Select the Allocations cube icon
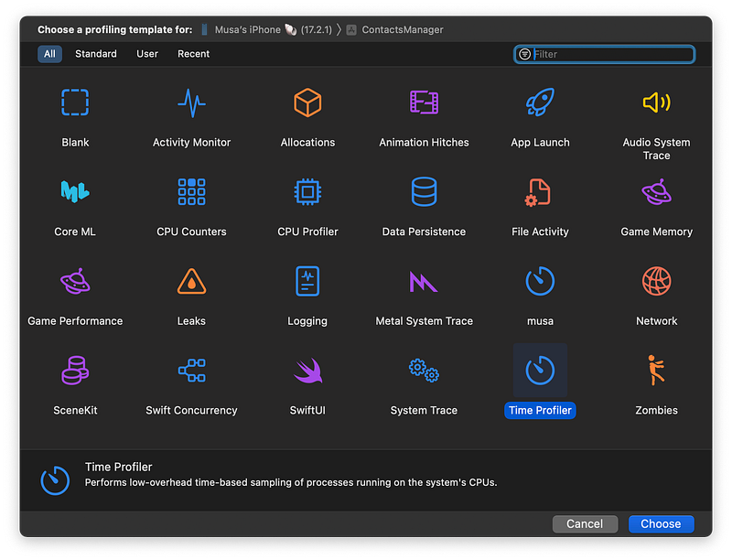732x560 pixels. [x=307, y=102]
